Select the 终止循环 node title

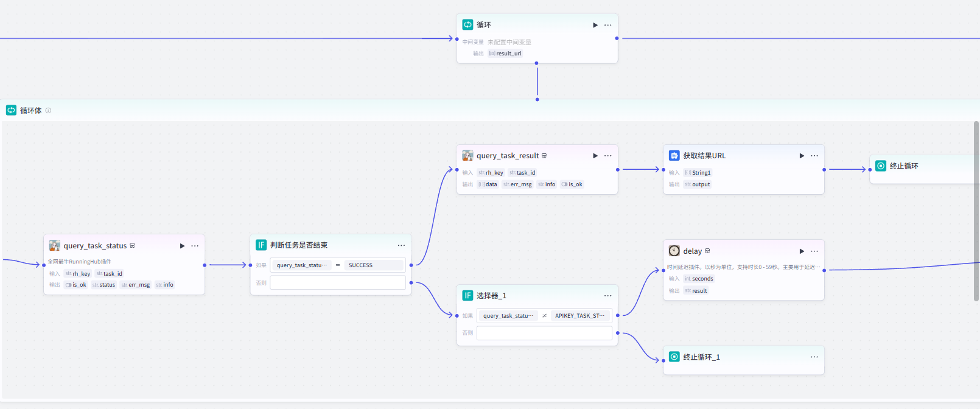904,166
